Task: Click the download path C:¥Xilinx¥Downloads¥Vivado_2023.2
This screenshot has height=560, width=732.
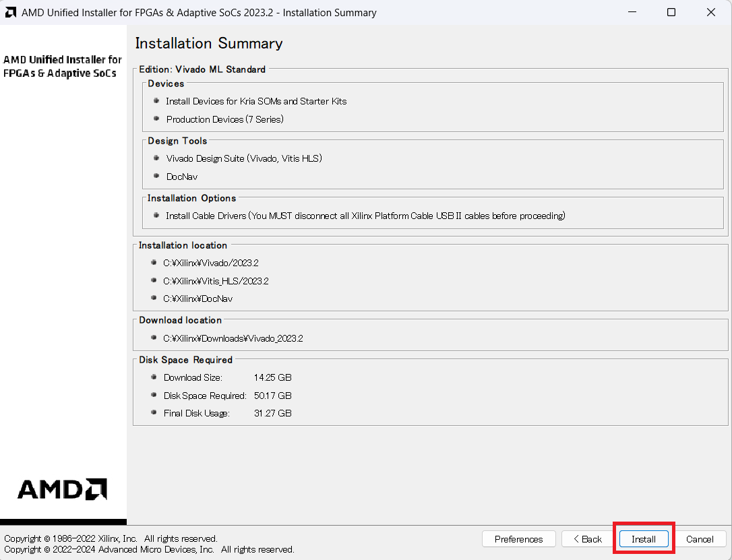Action: (233, 339)
